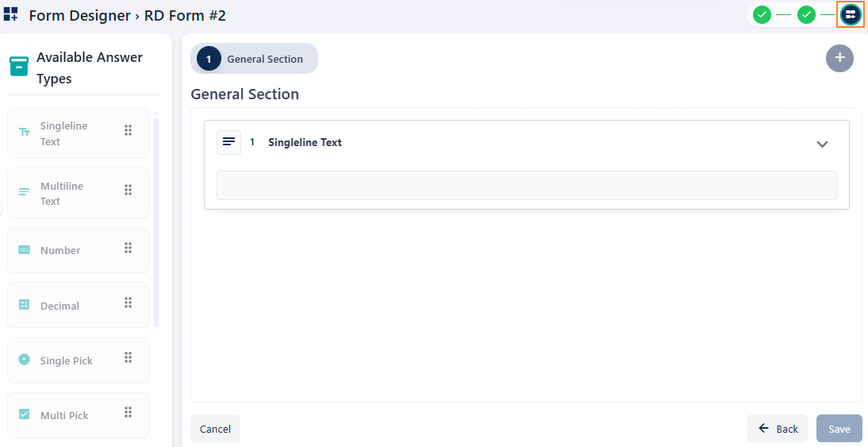
Task: Select the Multi Pick checkbox answer type
Action: [65, 415]
